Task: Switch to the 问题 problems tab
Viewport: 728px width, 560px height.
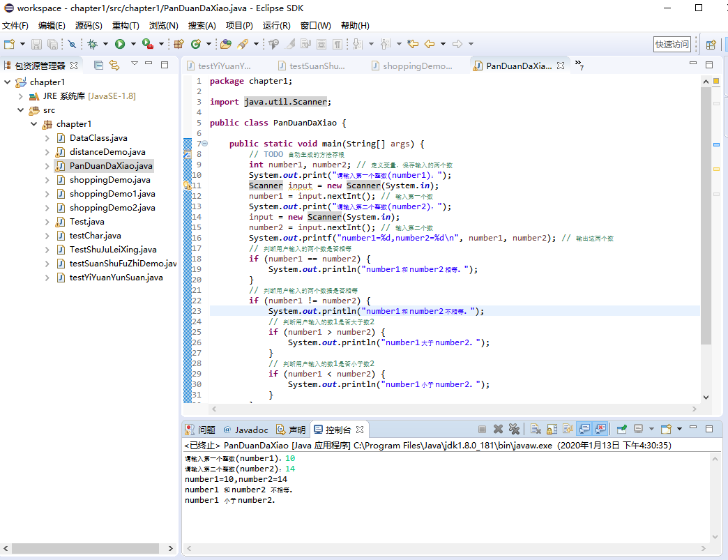Action: [201, 430]
